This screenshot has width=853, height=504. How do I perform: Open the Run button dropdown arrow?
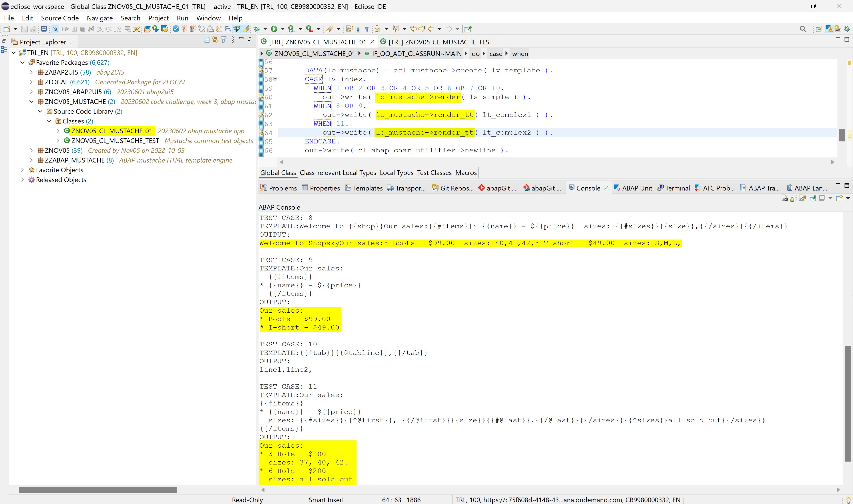click(283, 29)
